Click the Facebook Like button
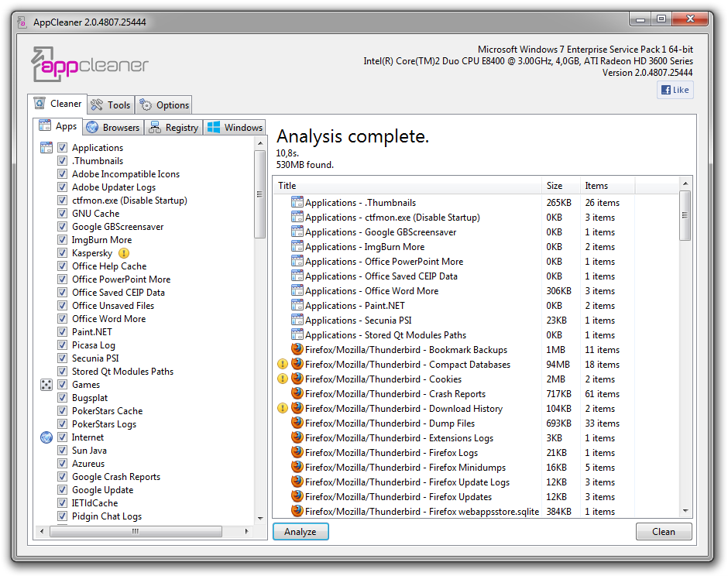This screenshot has width=728, height=576. (x=675, y=90)
